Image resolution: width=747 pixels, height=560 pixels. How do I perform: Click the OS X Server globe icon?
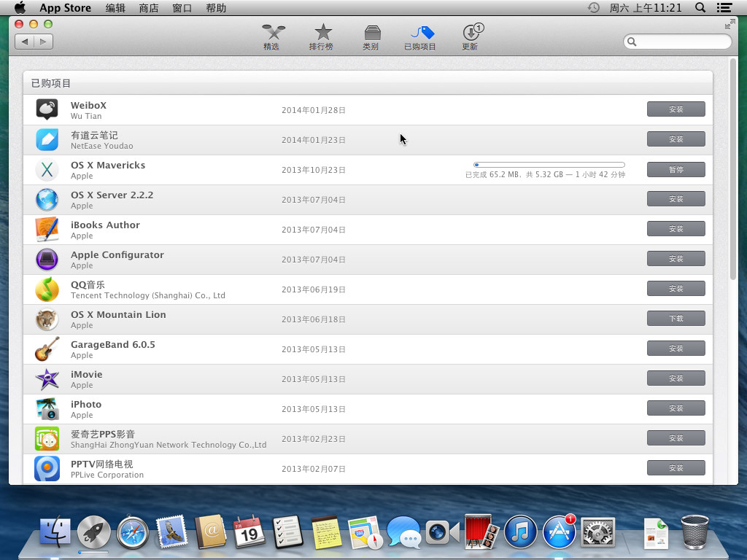[x=47, y=200]
